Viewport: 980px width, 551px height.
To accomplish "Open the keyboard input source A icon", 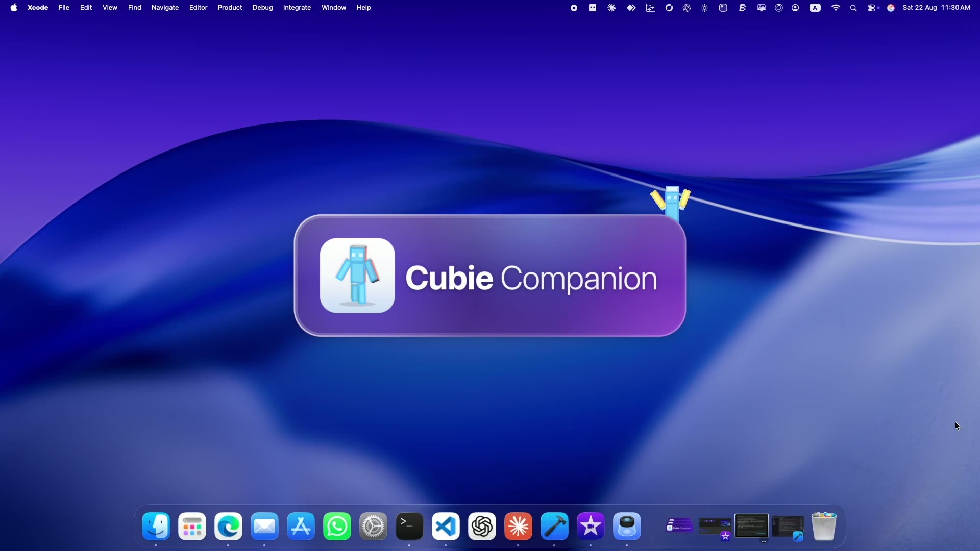I will point(815,8).
